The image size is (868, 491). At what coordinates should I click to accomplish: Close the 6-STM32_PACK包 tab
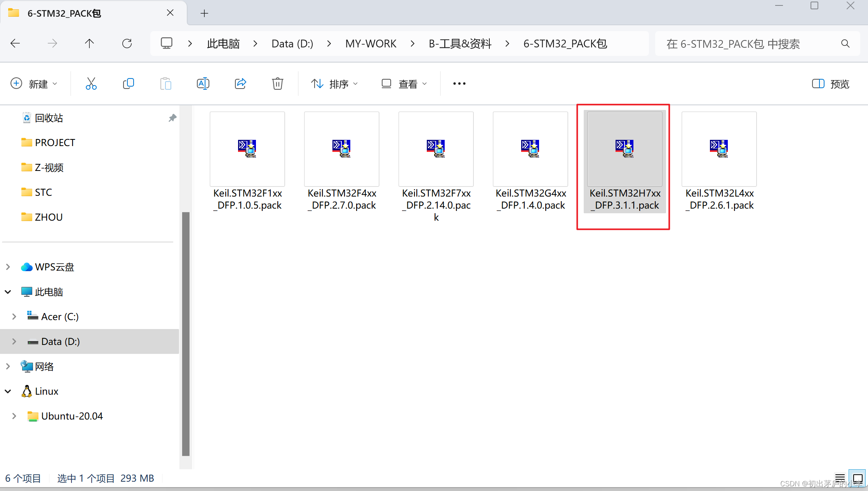pos(170,13)
